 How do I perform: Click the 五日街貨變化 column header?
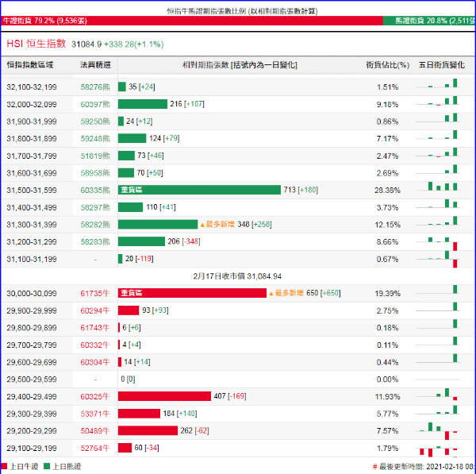click(441, 65)
